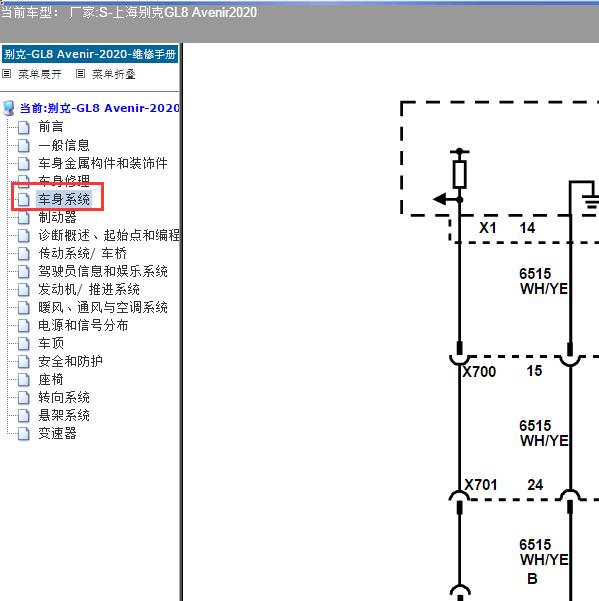Select the highlighted 车身系统 item
Viewport: 599px width, 601px height.
tap(64, 199)
